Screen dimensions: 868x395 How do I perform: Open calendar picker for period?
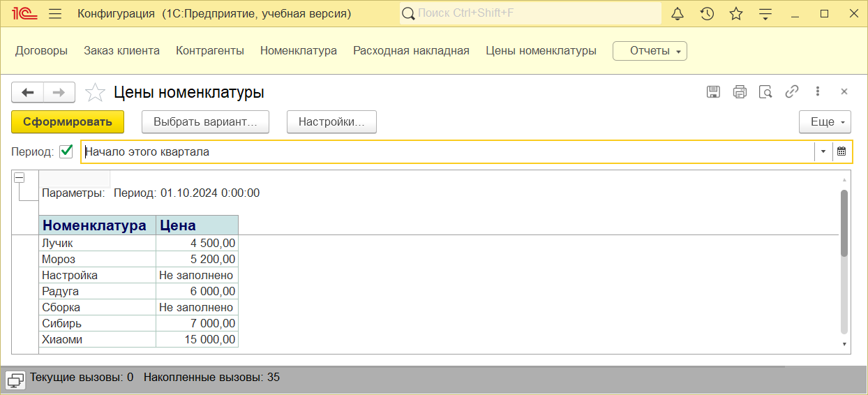pos(841,151)
